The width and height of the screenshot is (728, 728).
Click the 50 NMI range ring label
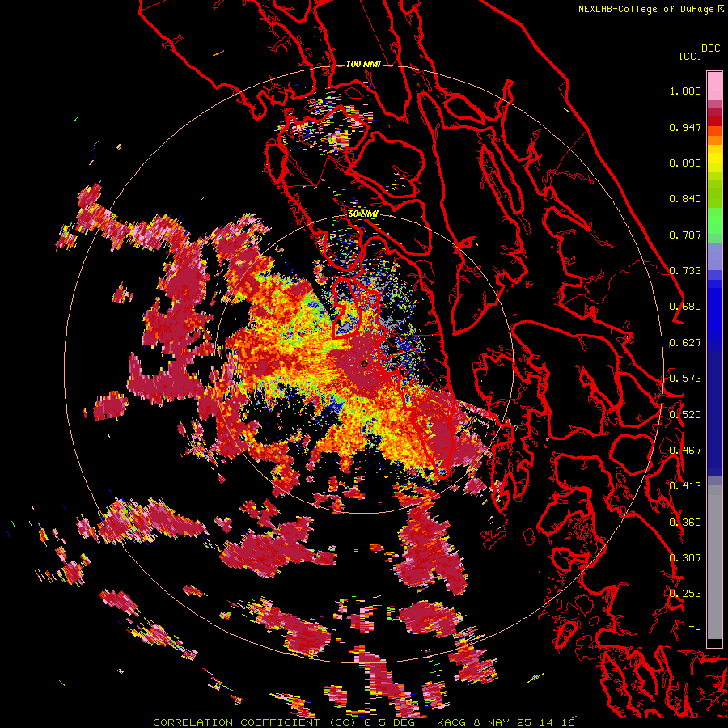click(x=363, y=214)
